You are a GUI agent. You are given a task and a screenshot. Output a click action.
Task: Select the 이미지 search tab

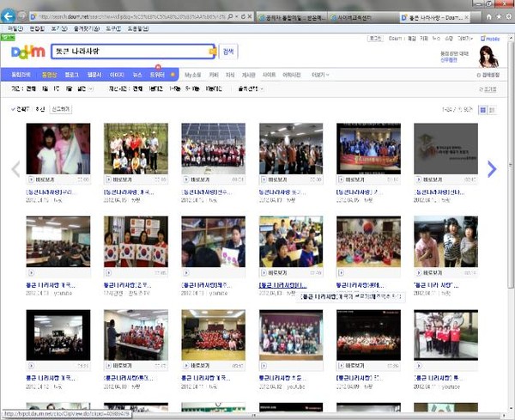click(x=117, y=76)
